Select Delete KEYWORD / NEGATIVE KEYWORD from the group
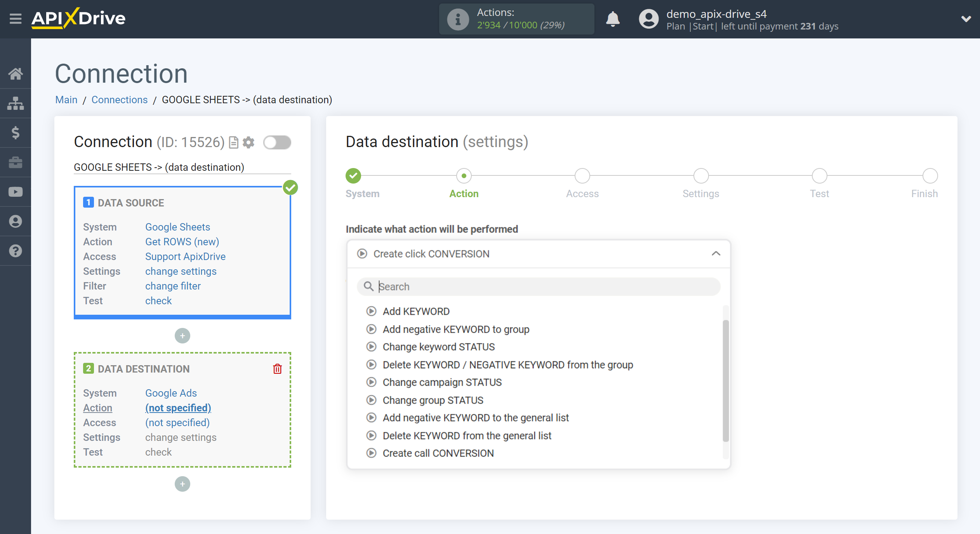980x534 pixels. tap(507, 365)
